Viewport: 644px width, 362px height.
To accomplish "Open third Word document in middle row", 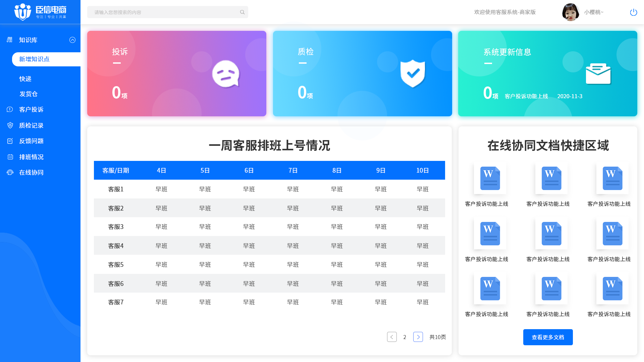I will coord(612,234).
